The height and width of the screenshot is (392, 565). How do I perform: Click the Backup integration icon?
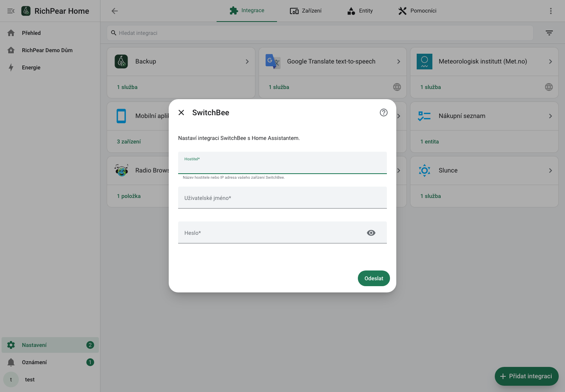tap(121, 62)
